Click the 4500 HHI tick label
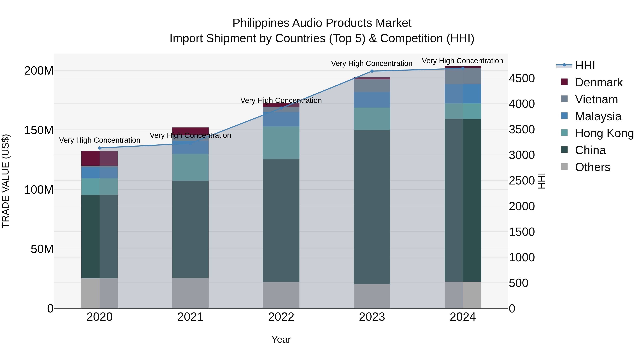Viewport: 644px width, 362px height. pos(522,78)
